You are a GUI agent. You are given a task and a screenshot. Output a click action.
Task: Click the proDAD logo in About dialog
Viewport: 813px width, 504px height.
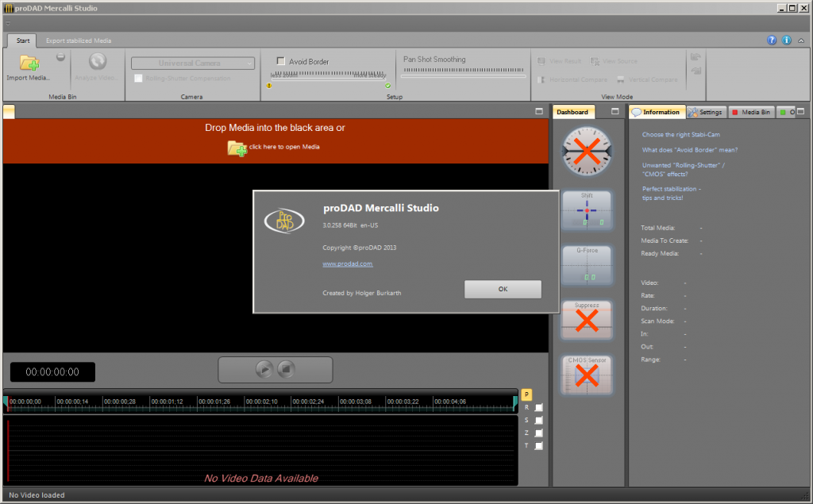point(284,221)
